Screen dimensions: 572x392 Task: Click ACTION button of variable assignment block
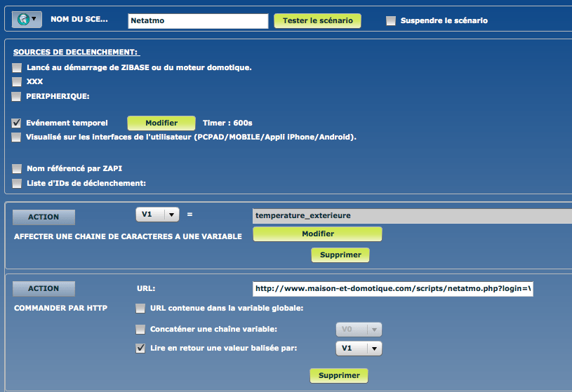tap(44, 217)
